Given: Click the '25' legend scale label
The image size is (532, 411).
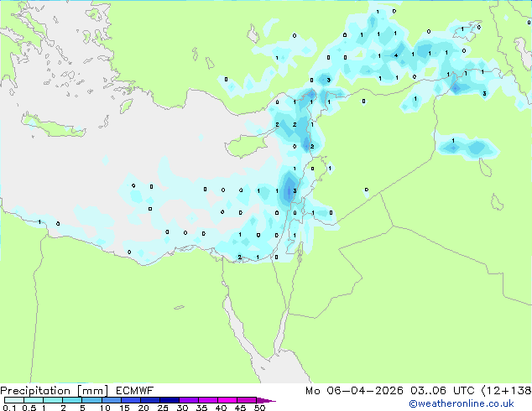Looking at the screenshot, I should tap(163, 408).
